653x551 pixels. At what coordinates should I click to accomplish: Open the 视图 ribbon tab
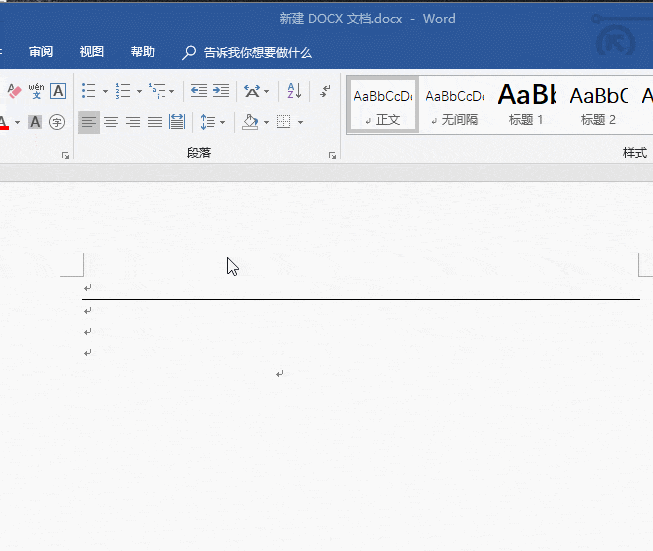[x=92, y=52]
